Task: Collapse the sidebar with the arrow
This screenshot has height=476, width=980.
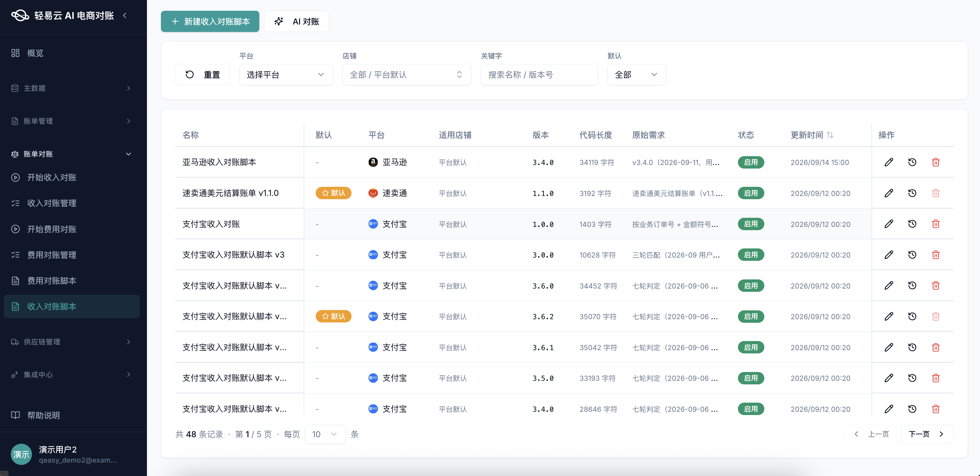Action: [x=125, y=16]
